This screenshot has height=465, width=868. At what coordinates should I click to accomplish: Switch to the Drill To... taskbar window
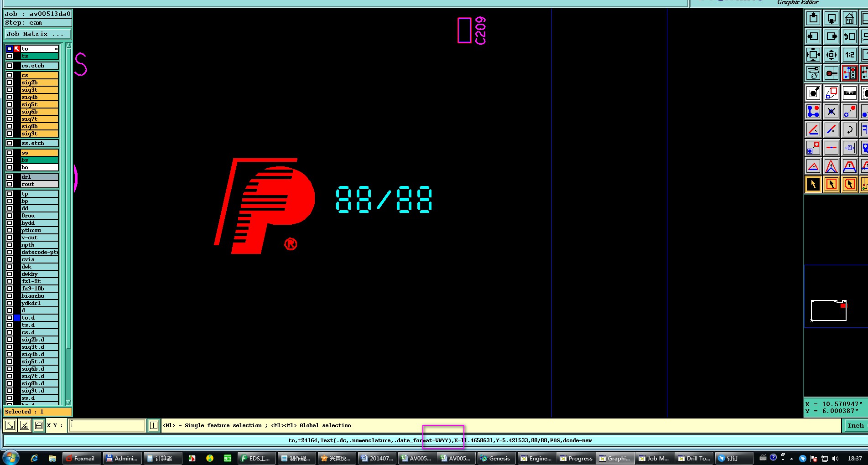click(x=694, y=458)
